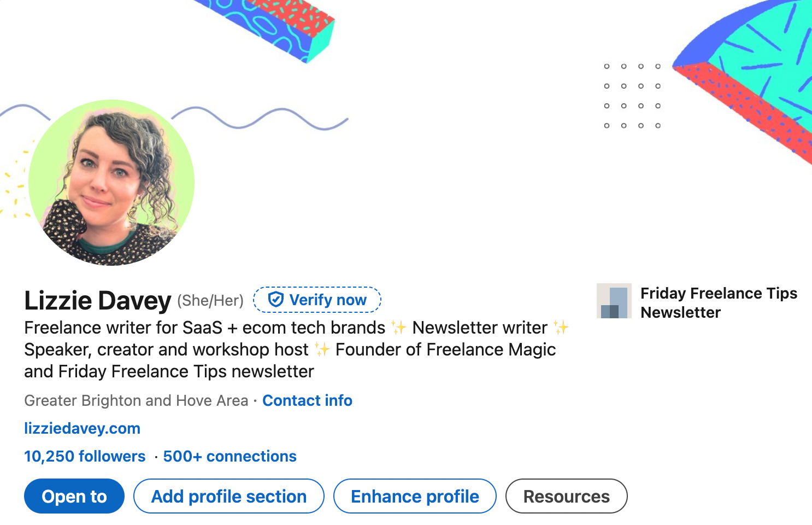
Task: Open the Verify now dialog
Action: [317, 299]
